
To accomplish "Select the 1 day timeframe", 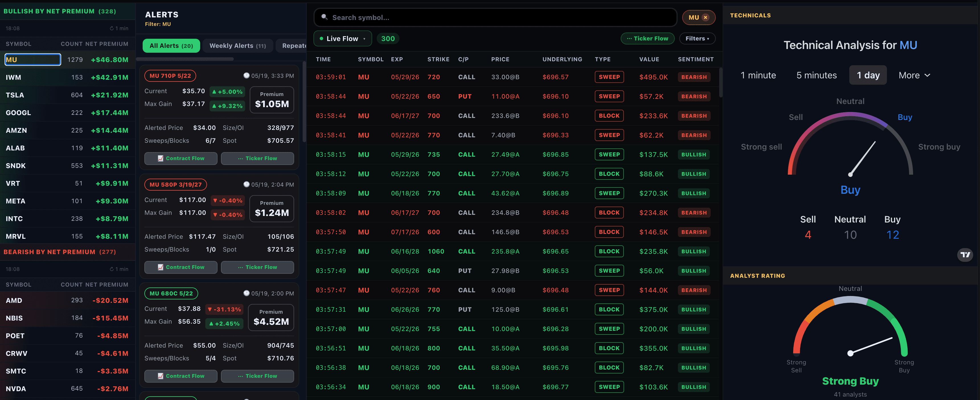I will (868, 75).
